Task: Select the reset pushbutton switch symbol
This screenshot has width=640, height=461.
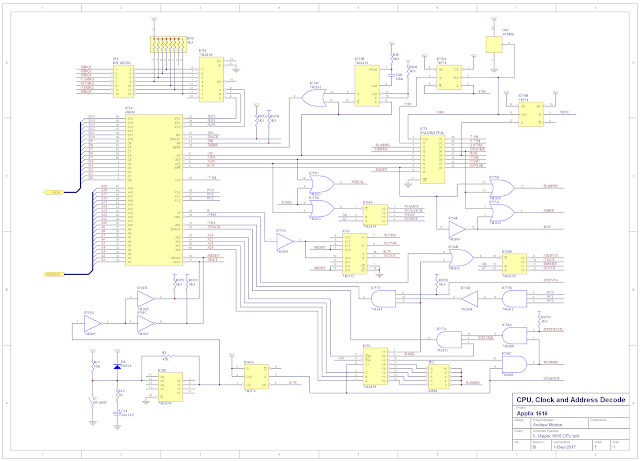Action: 92,400
